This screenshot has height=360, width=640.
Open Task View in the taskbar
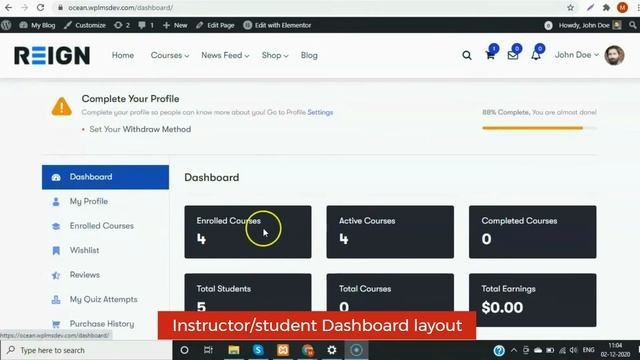pos(208,350)
